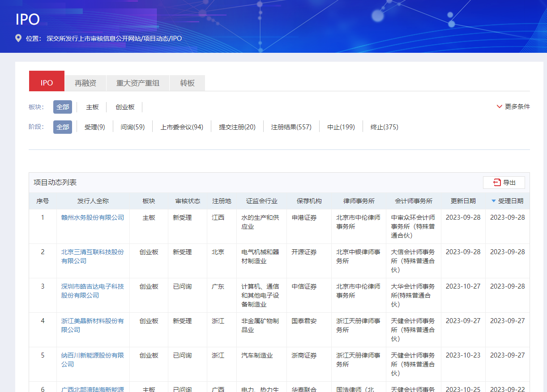547x392 pixels.
Task: Filter stage by 中止(199)
Action: 341,127
